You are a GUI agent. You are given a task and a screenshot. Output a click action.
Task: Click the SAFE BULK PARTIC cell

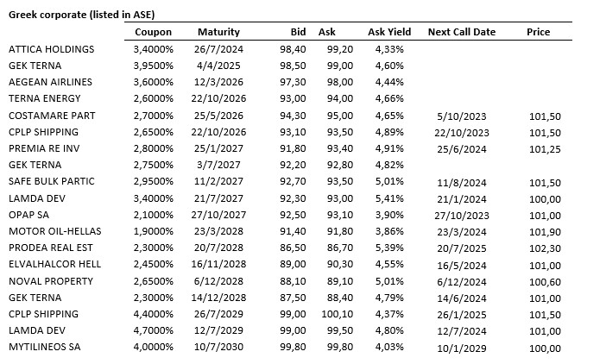52,181
